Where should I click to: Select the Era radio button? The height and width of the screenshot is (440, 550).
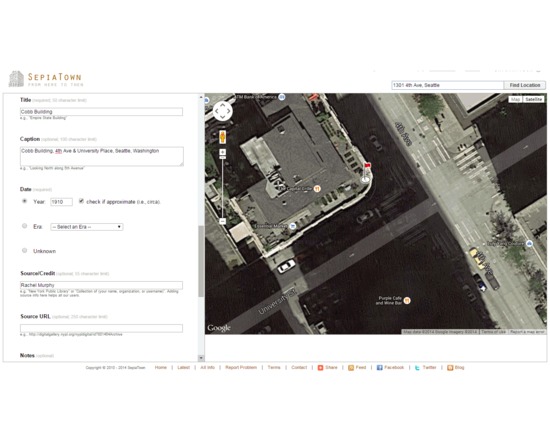tap(25, 226)
